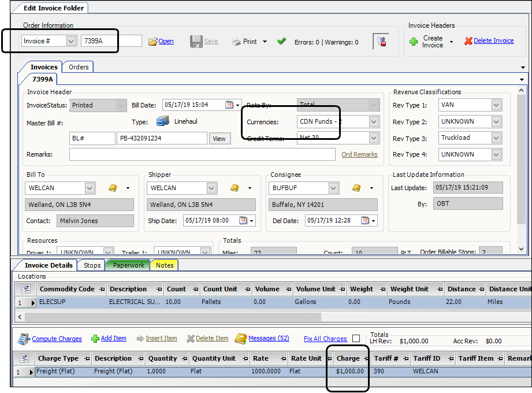Switch to the Orders tab

click(79, 67)
